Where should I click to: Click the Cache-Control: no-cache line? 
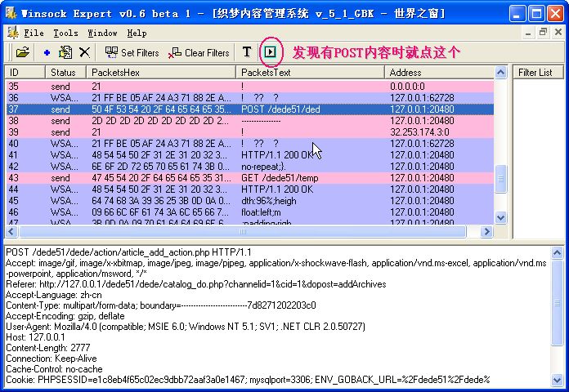tap(54, 369)
